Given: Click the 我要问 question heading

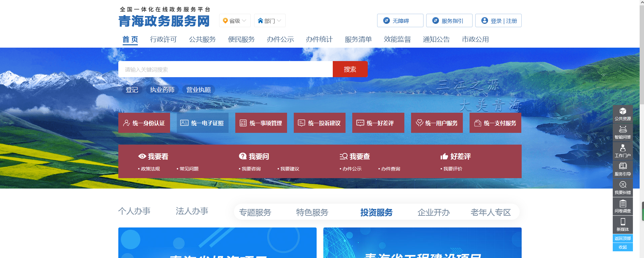Looking at the screenshot, I should click(254, 156).
